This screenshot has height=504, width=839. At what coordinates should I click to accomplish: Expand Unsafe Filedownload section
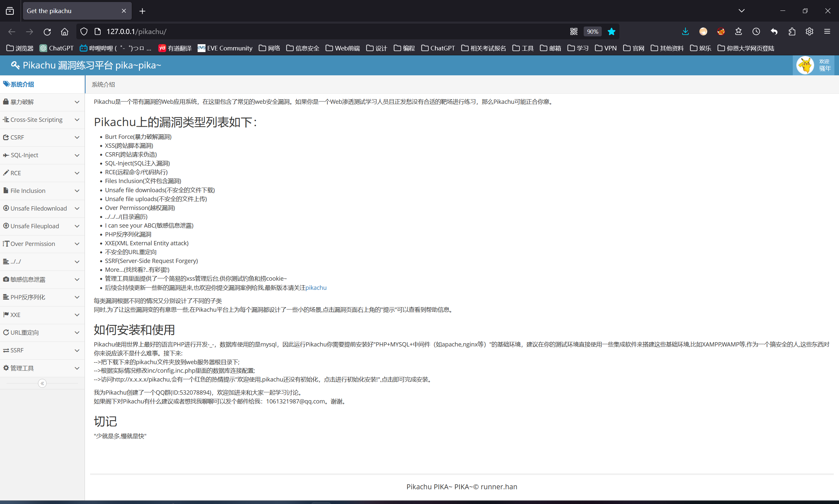42,208
